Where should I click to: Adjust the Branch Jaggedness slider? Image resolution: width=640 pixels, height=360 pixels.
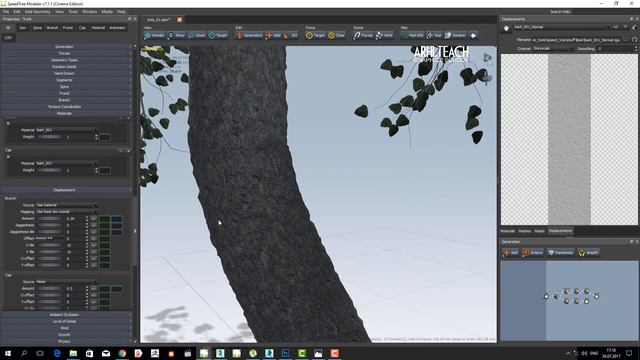(50, 225)
